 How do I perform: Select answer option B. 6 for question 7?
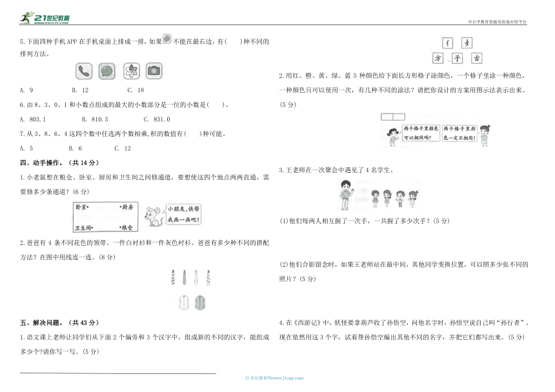tap(76, 148)
